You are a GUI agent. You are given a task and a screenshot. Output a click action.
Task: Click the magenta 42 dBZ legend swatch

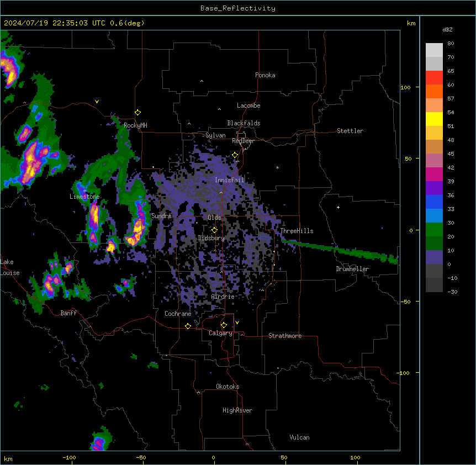[x=434, y=174]
